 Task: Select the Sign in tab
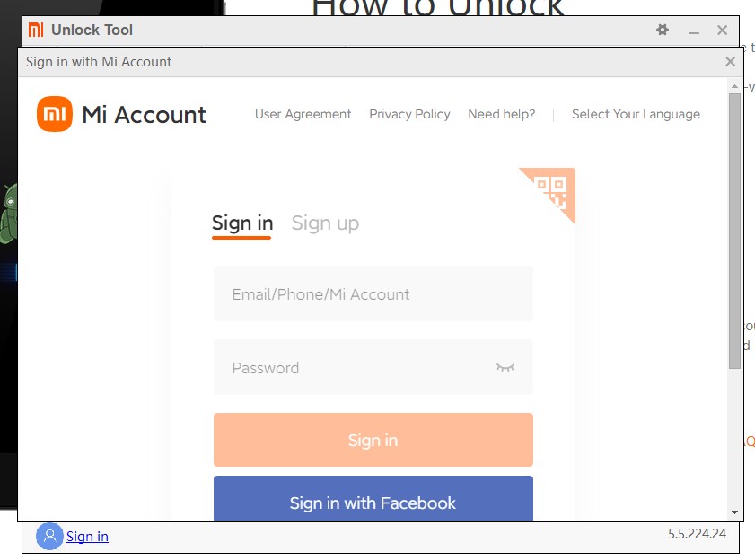tap(242, 223)
